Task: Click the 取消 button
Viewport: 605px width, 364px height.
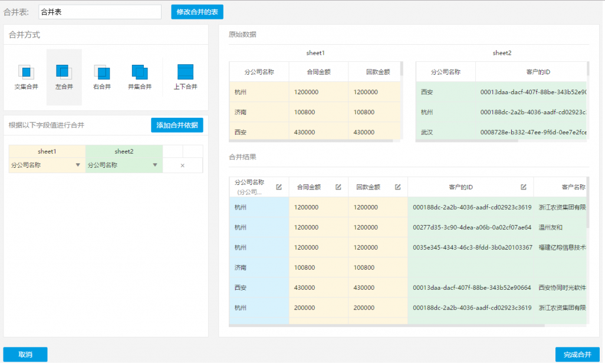Action: click(25, 355)
